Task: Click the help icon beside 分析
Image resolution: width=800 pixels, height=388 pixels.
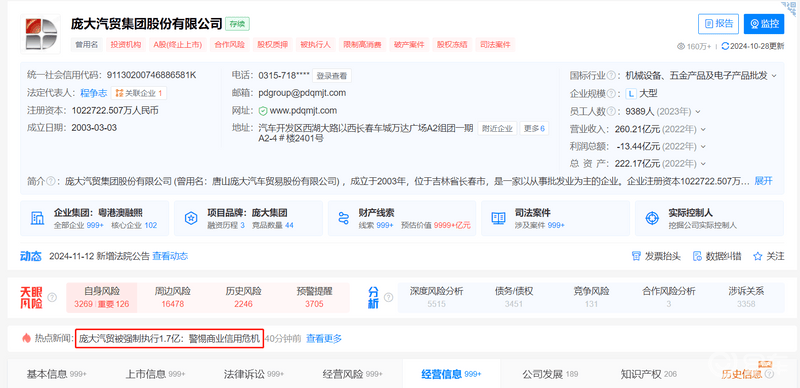Action: tap(388, 298)
